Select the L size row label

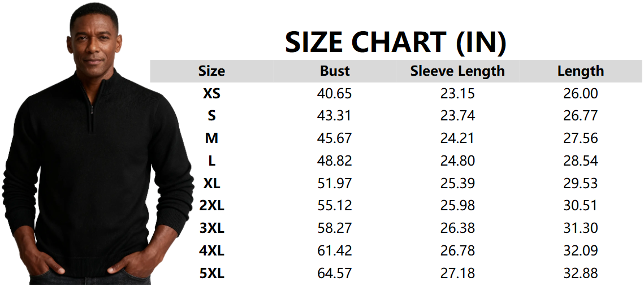click(211, 161)
